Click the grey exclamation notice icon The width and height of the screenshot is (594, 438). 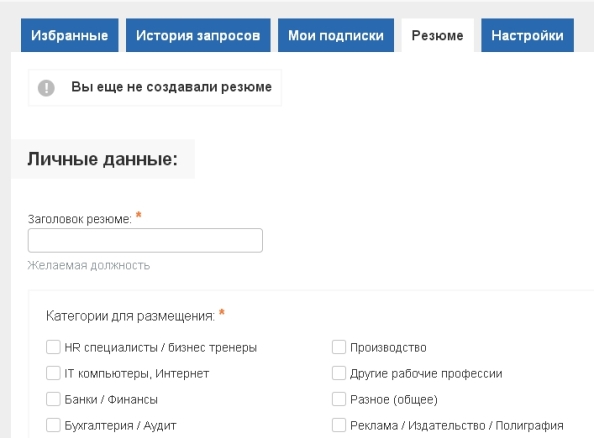click(x=46, y=88)
